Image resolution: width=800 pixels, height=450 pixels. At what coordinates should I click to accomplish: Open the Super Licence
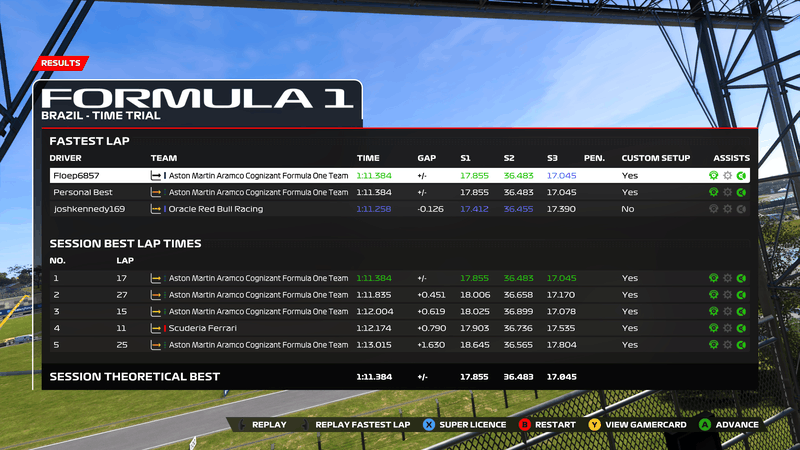tap(472, 424)
